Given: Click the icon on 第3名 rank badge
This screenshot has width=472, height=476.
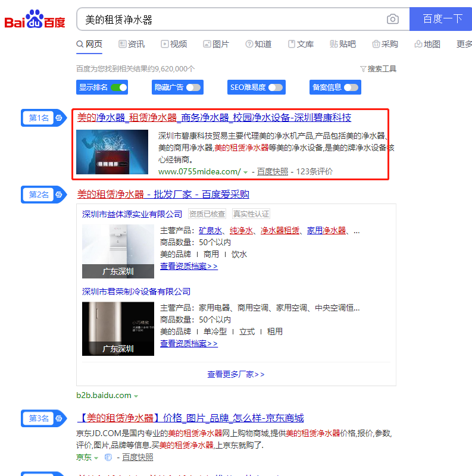Looking at the screenshot, I should (x=59, y=418).
